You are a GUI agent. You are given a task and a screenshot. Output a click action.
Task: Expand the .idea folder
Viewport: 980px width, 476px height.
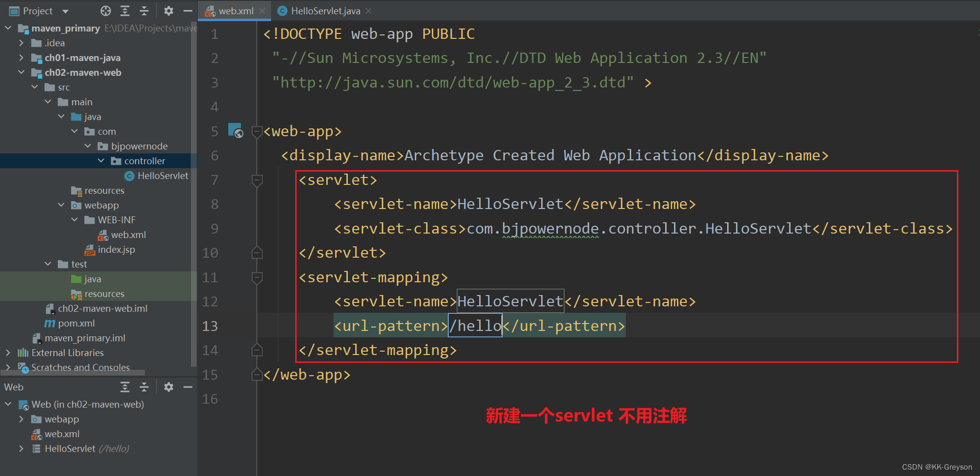(21, 43)
